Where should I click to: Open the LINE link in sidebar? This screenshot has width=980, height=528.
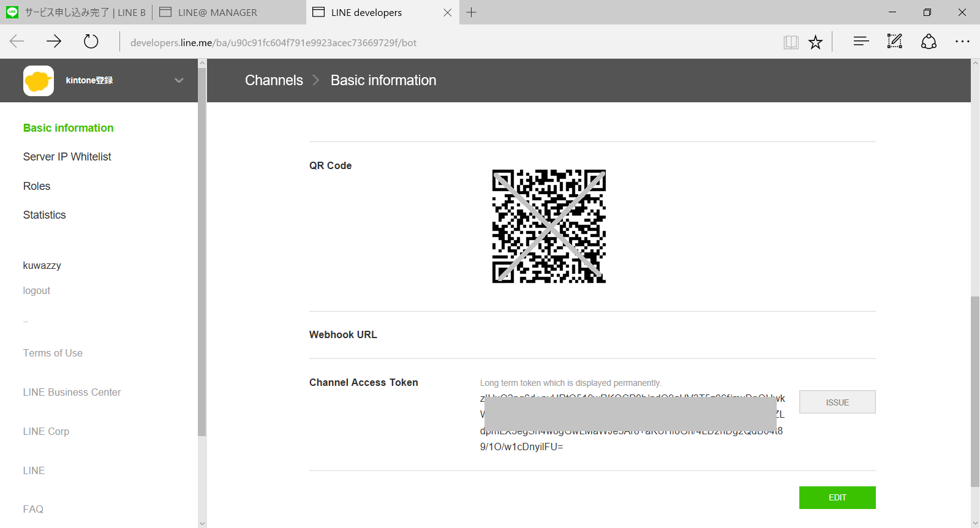coord(34,470)
